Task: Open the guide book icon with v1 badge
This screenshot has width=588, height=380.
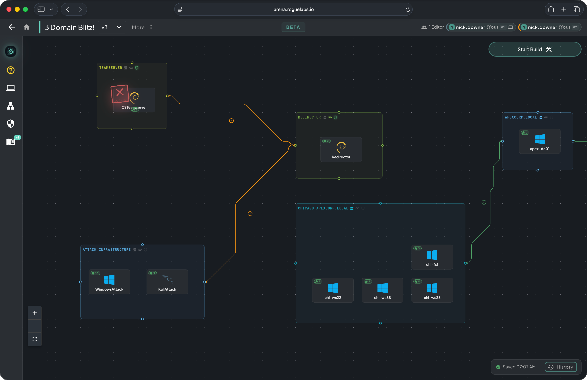Action: click(x=11, y=142)
